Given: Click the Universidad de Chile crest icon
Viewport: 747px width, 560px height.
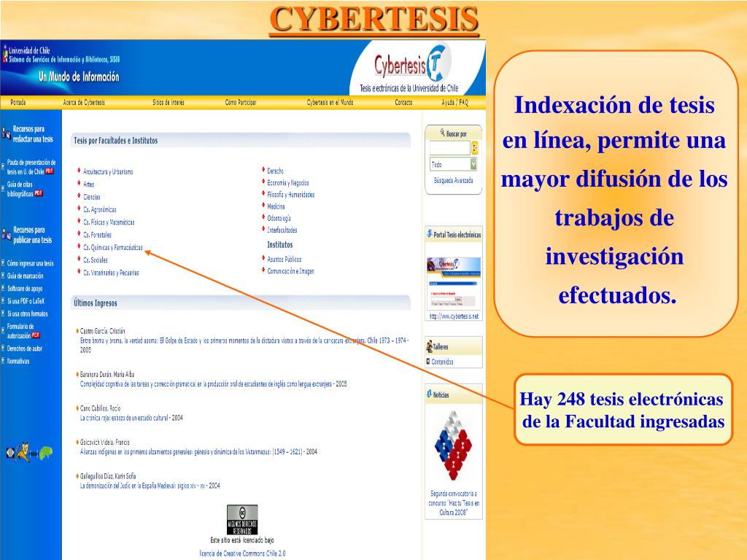Looking at the screenshot, I should tap(5, 54).
